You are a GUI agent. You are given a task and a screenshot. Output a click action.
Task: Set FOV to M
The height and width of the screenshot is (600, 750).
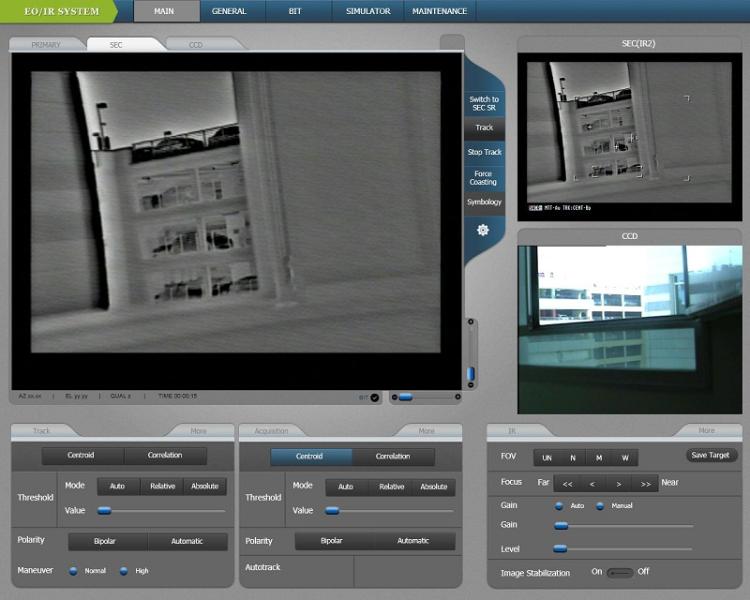coord(599,458)
